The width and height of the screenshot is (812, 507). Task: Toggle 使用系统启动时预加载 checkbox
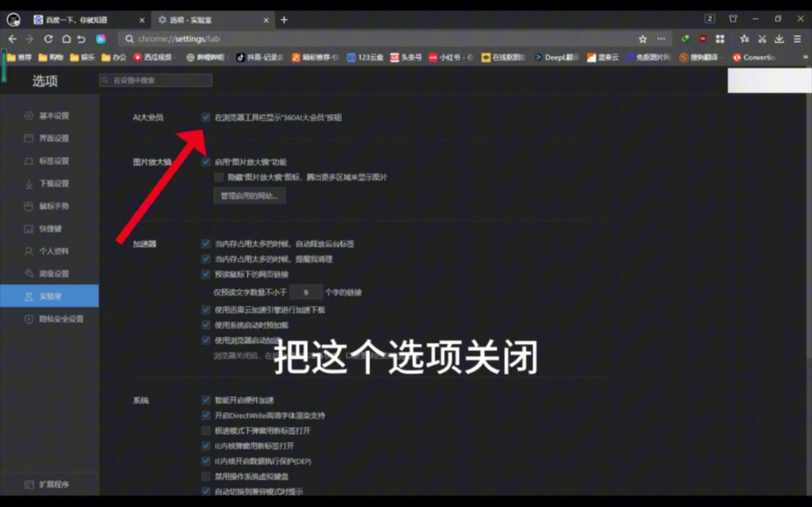click(206, 325)
